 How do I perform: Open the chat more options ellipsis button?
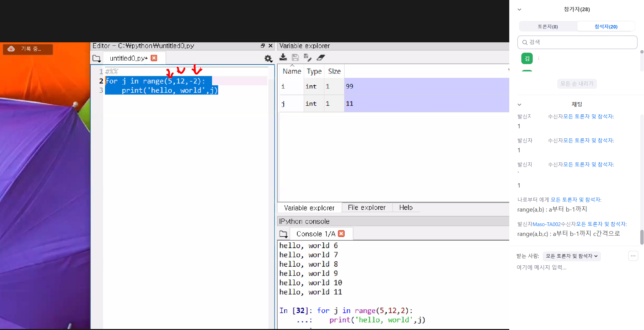633,256
